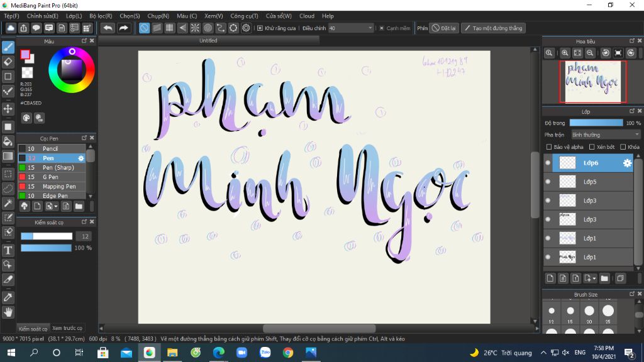This screenshot has width=644, height=362.
Task: Rotate canvas left in navigator
Action: coord(606,53)
